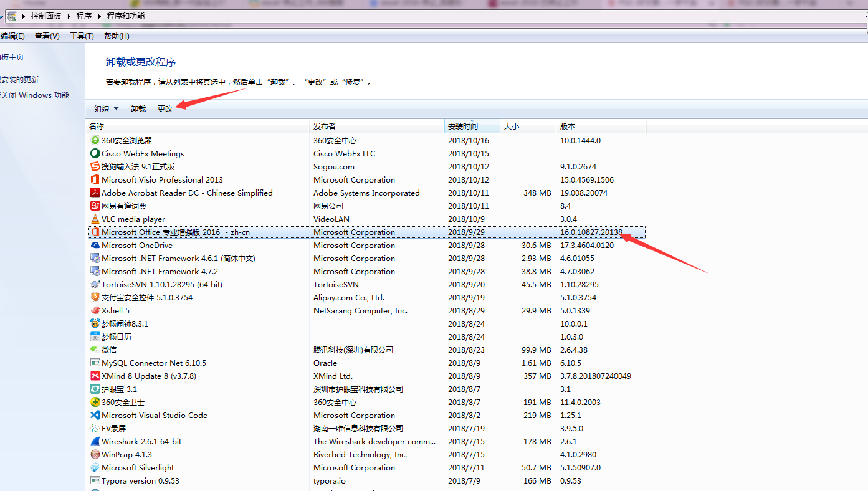Select the Wireshark 2.6.1 64-bit name
Viewport: 868px width, 491px height.
[141, 441]
